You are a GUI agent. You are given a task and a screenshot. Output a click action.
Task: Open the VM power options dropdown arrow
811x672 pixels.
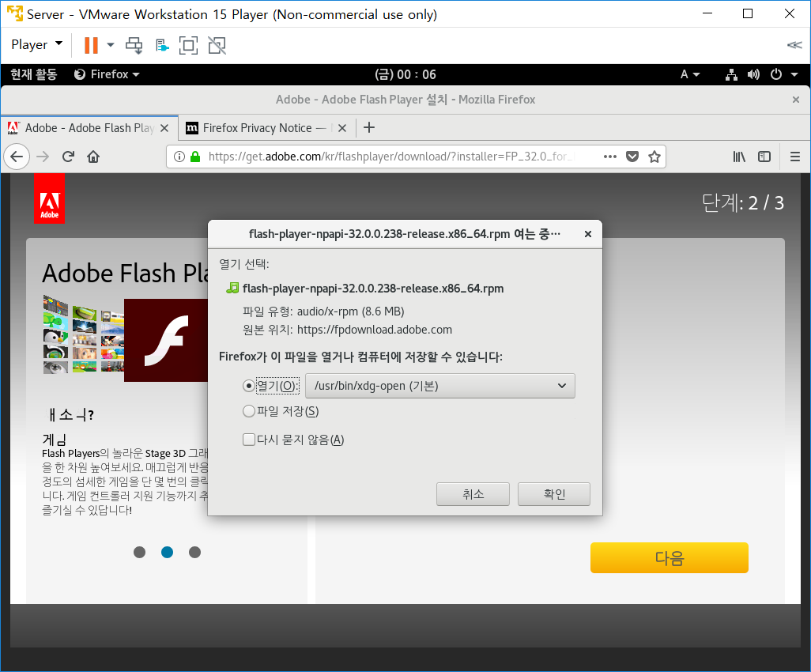click(110, 45)
